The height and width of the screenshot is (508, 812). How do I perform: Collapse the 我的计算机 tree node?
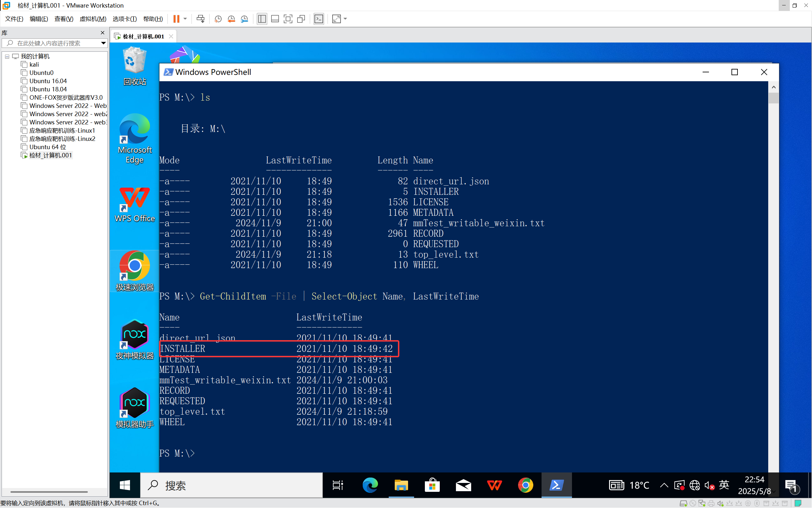(x=7, y=56)
